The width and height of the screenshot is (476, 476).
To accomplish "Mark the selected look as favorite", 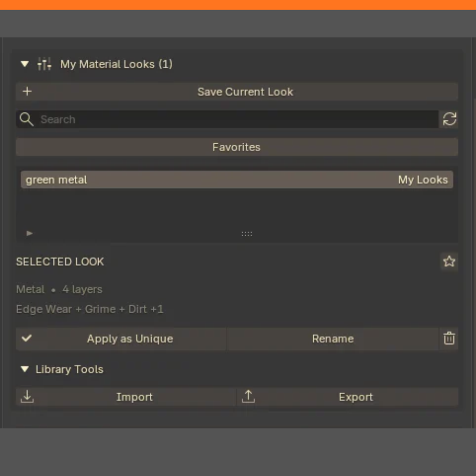I will [449, 261].
